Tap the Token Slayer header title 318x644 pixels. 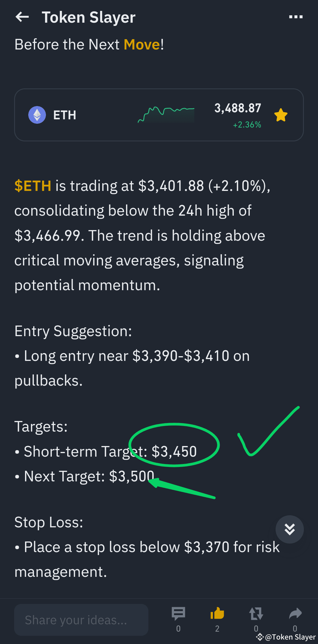click(x=88, y=17)
